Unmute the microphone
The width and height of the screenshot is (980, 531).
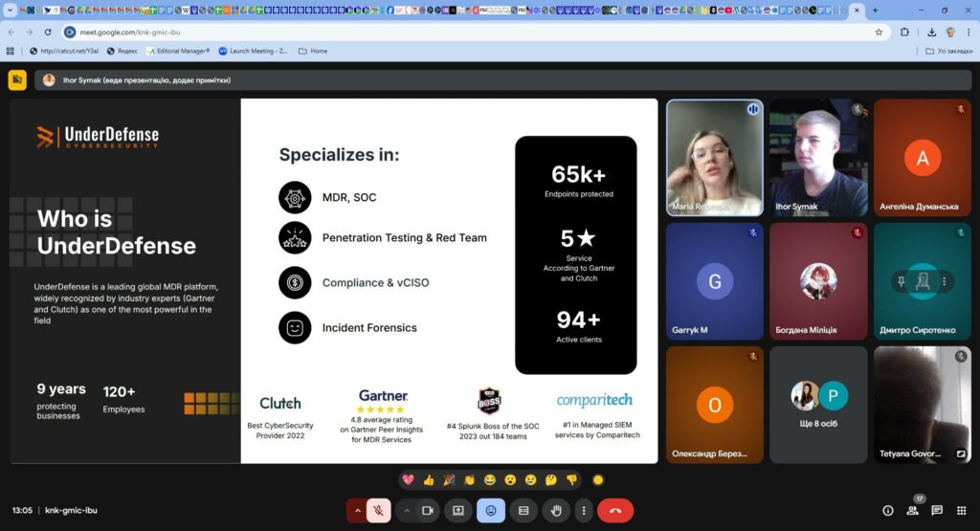tap(378, 511)
